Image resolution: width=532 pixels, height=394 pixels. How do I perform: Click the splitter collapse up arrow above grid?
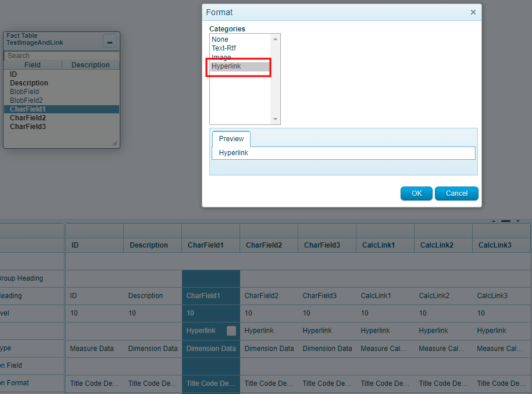click(495, 221)
